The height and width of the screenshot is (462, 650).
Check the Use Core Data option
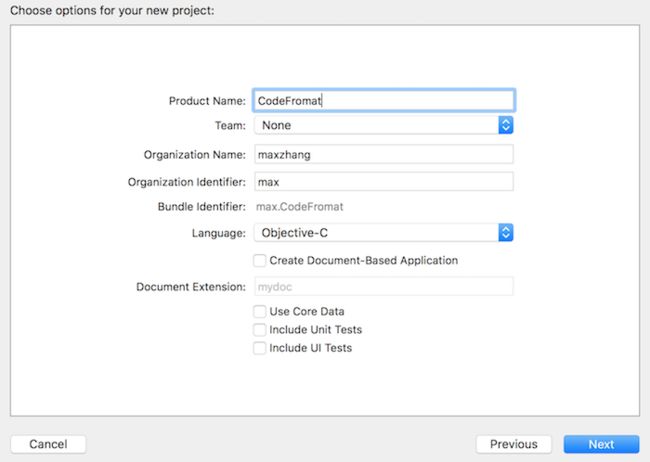tap(260, 311)
